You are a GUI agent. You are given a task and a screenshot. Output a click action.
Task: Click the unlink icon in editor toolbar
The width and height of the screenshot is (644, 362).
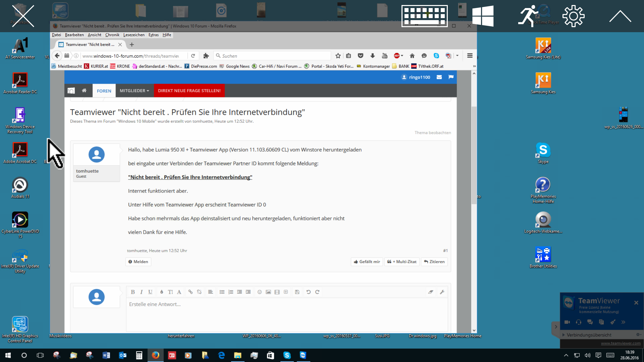pos(199,292)
